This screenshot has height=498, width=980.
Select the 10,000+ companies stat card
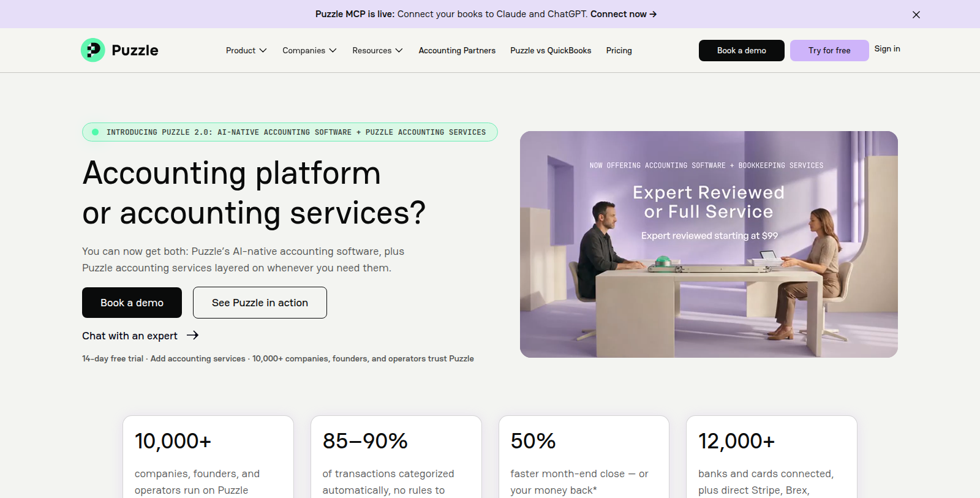pos(208,457)
